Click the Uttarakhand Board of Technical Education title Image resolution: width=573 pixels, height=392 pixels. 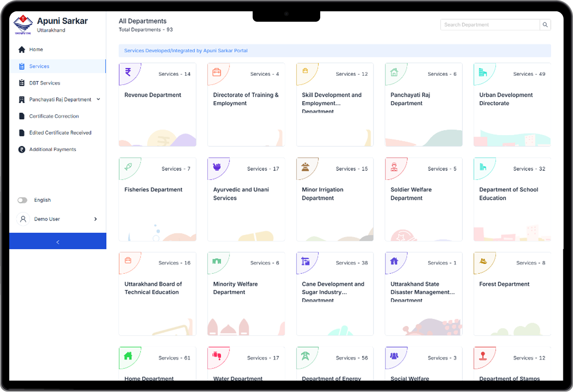click(153, 288)
